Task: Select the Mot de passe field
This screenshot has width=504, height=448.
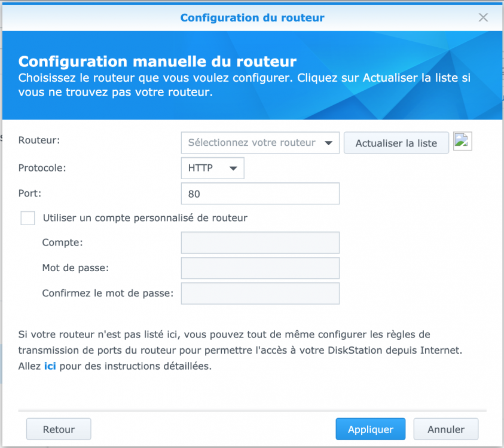Action: (259, 268)
